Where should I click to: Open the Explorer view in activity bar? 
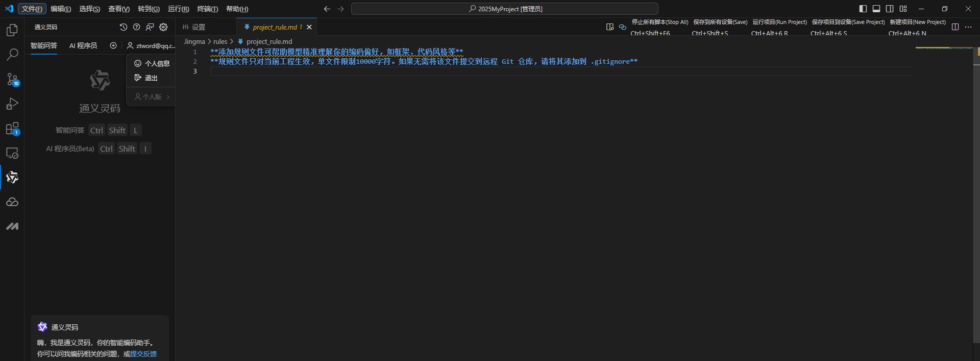(12, 30)
